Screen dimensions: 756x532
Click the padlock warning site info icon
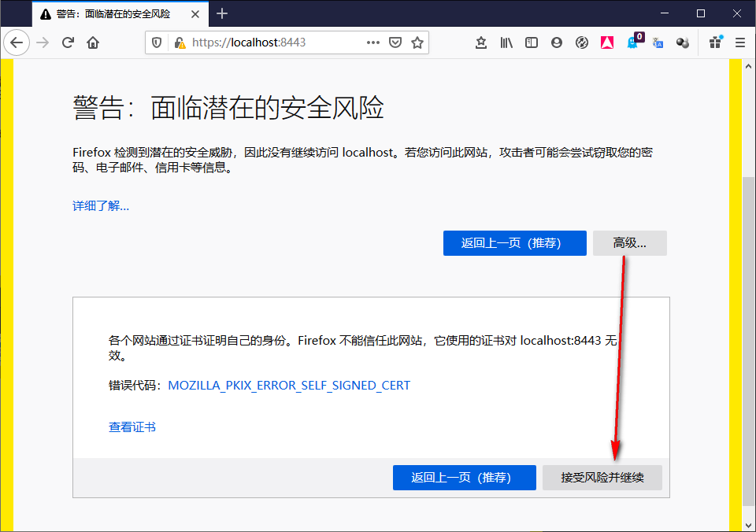pos(180,42)
